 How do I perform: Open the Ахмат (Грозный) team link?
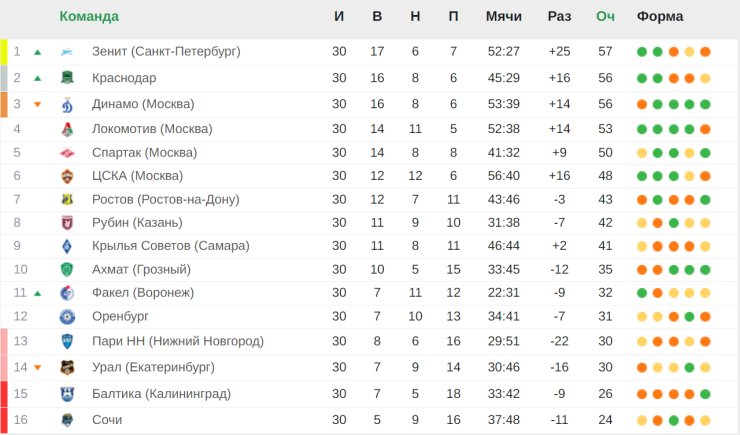[141, 269]
